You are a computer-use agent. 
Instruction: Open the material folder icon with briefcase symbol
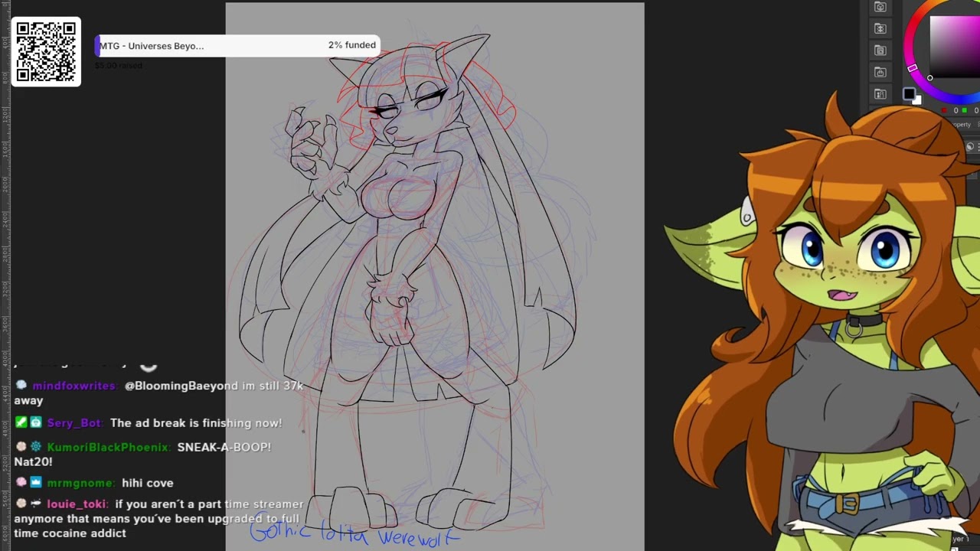click(x=880, y=73)
